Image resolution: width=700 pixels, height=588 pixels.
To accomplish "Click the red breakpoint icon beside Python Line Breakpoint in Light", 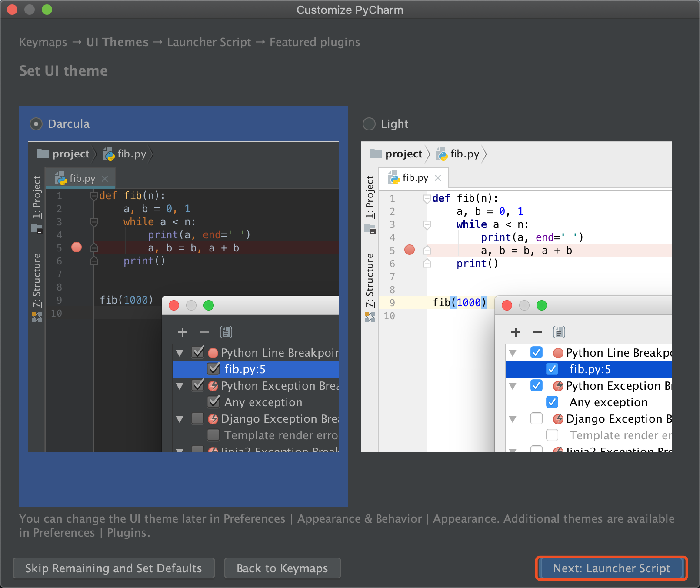I will point(558,353).
